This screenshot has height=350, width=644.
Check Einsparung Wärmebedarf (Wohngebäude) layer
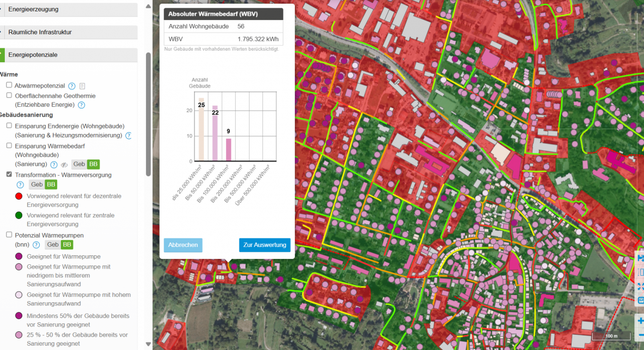click(x=9, y=145)
